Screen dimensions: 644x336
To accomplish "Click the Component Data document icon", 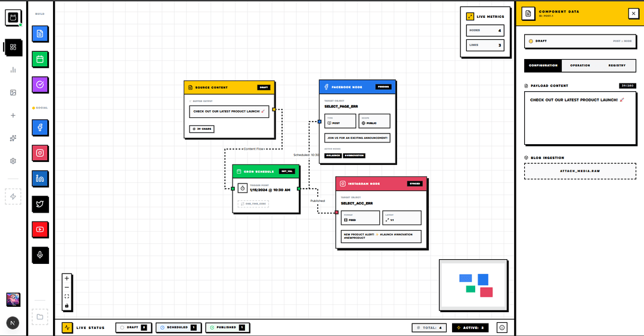I will [x=528, y=14].
